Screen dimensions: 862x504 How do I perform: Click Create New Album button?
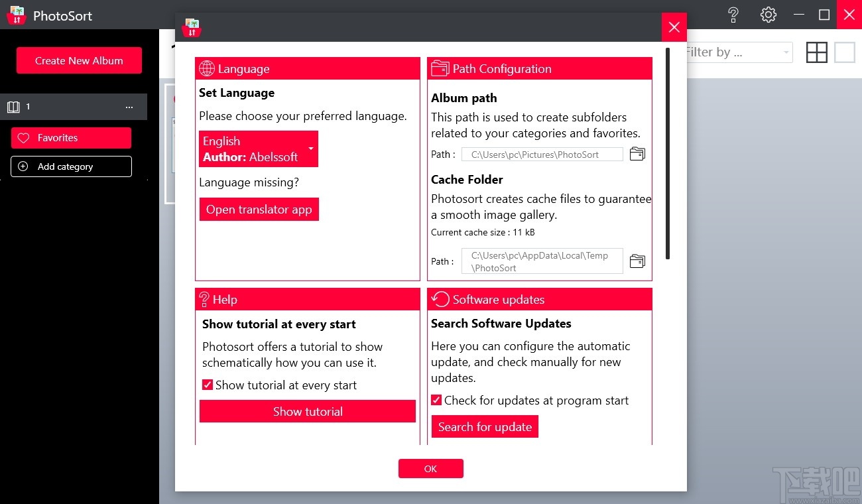click(x=79, y=60)
